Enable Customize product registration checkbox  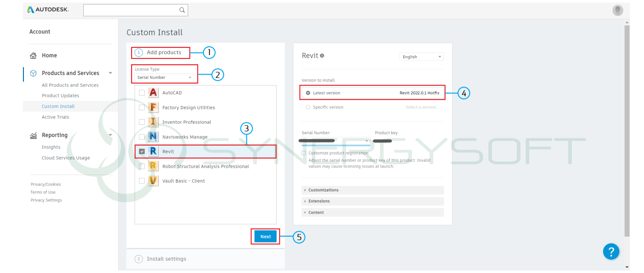click(304, 153)
